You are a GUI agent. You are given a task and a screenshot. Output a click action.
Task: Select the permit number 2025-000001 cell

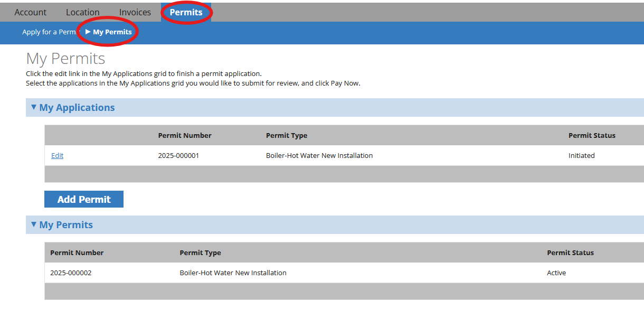[178, 156]
